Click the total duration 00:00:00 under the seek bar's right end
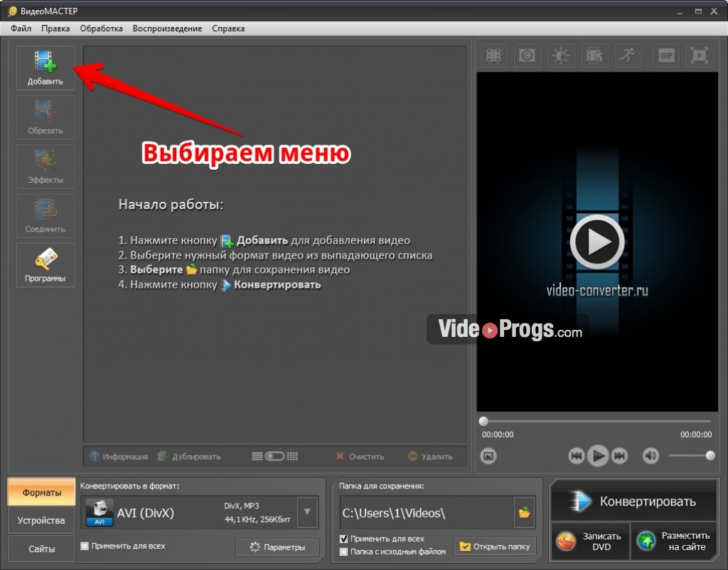This screenshot has width=728, height=570. click(696, 434)
